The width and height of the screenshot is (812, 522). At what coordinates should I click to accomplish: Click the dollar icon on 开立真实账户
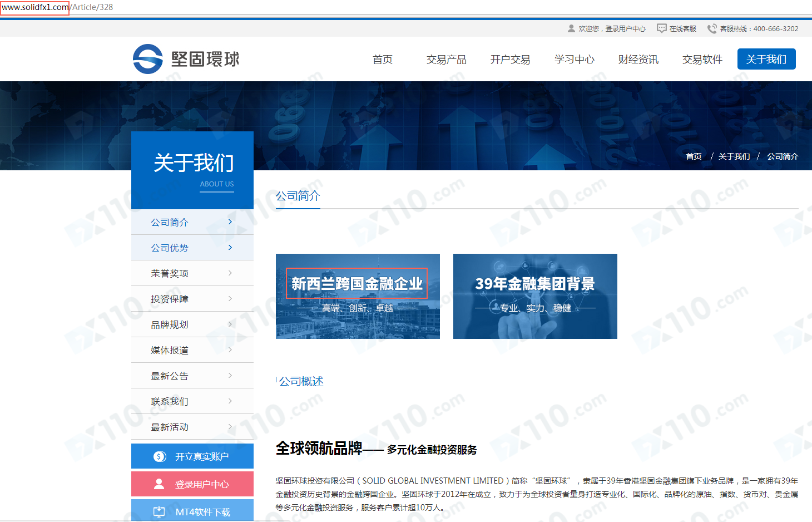[x=160, y=456]
